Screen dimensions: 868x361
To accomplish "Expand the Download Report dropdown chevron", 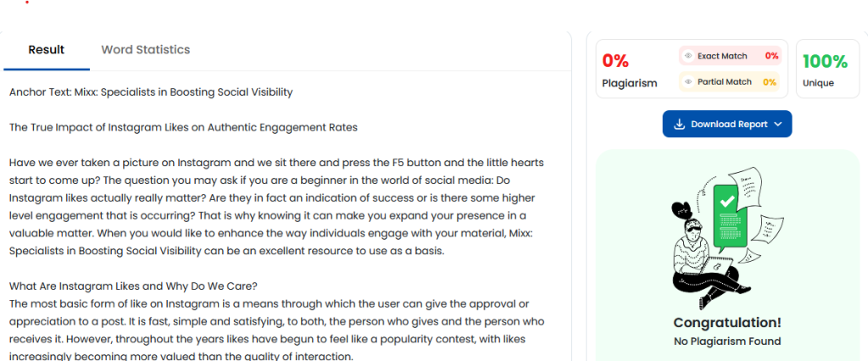I will 778,125.
